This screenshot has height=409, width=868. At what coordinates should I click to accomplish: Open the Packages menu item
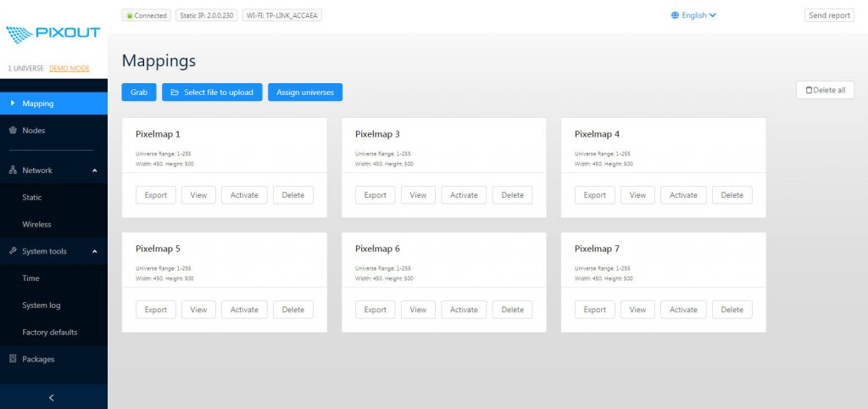[53, 359]
